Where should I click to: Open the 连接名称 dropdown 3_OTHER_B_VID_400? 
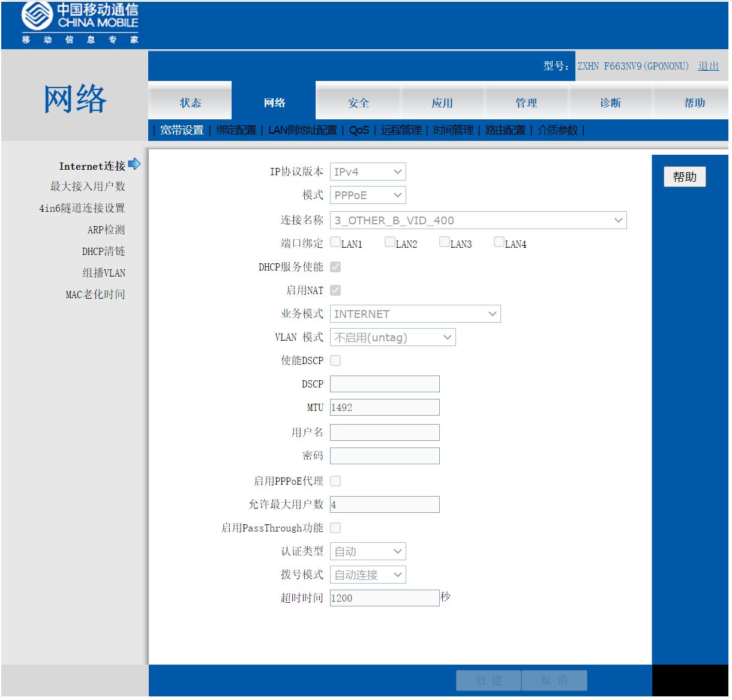tap(478, 220)
